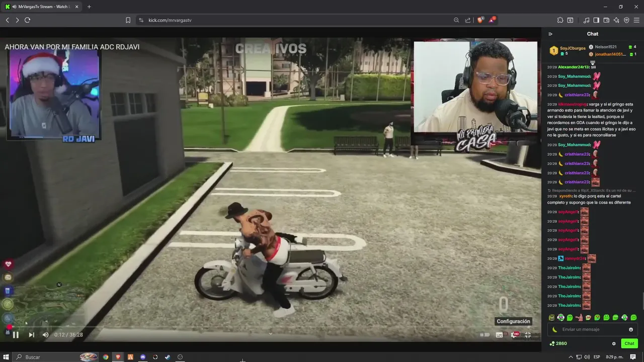Viewport: 644px width, 362px height.
Task: Open the video quality settings gear
Action: pos(514,335)
